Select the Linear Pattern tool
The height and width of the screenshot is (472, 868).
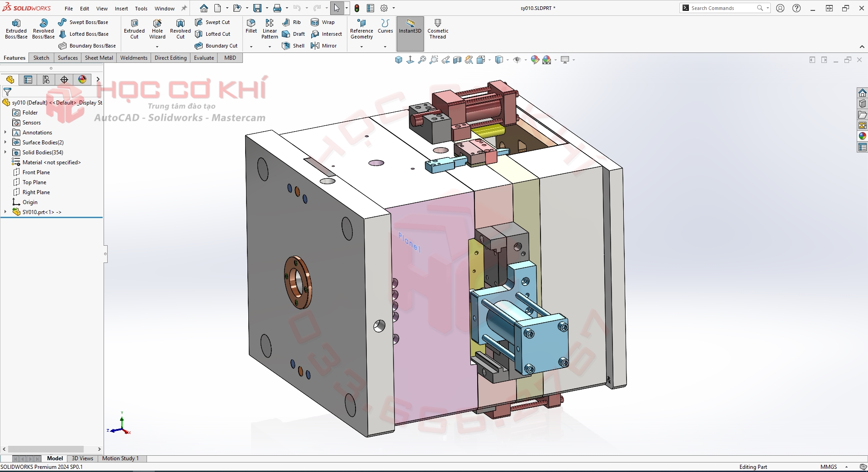tap(270, 29)
